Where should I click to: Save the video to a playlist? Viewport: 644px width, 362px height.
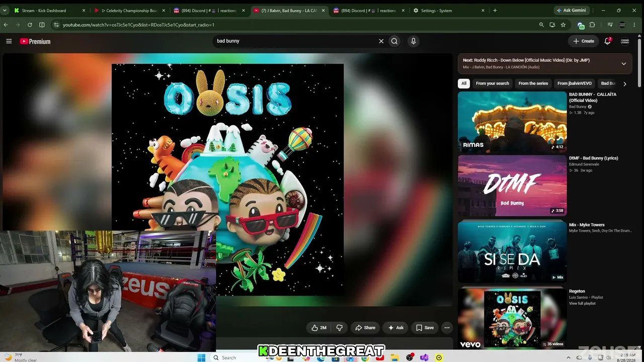[425, 328]
